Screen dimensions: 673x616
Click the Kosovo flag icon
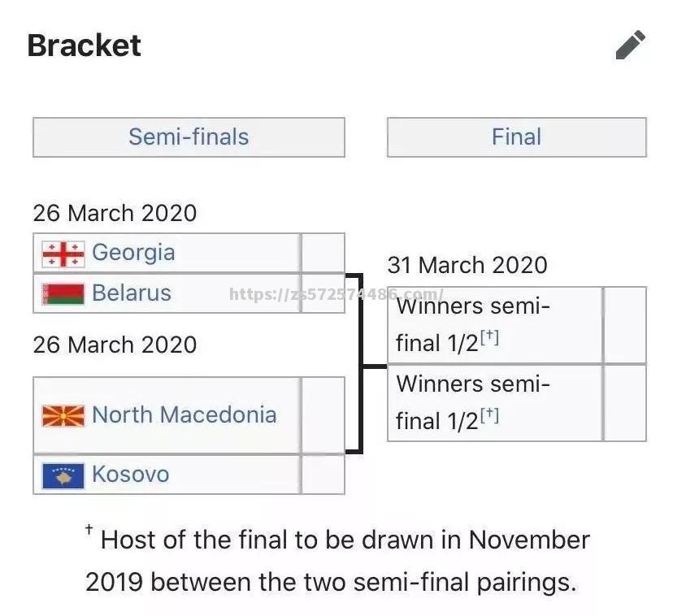63,475
